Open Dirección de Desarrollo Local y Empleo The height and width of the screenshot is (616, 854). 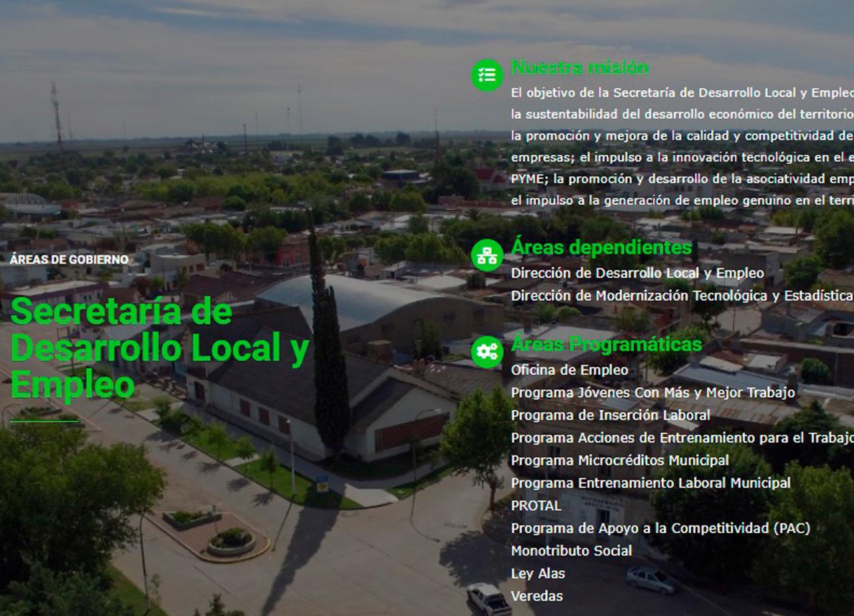tap(637, 273)
